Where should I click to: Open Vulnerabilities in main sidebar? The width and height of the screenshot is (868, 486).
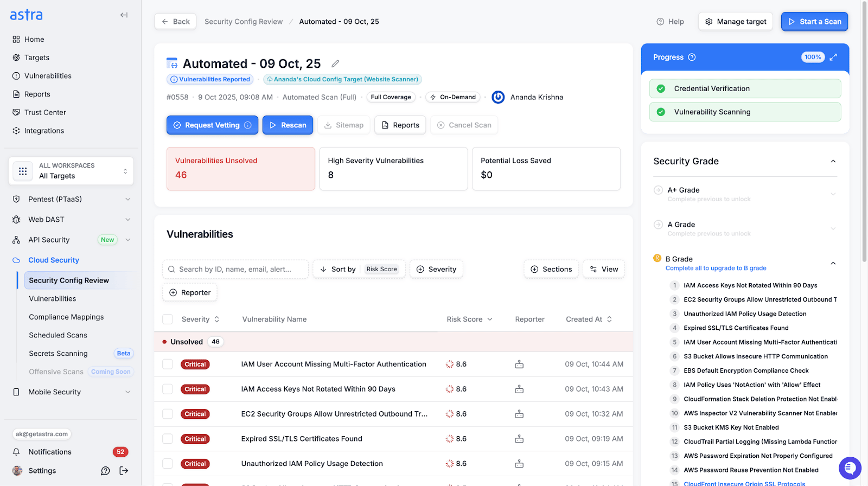pos(48,76)
